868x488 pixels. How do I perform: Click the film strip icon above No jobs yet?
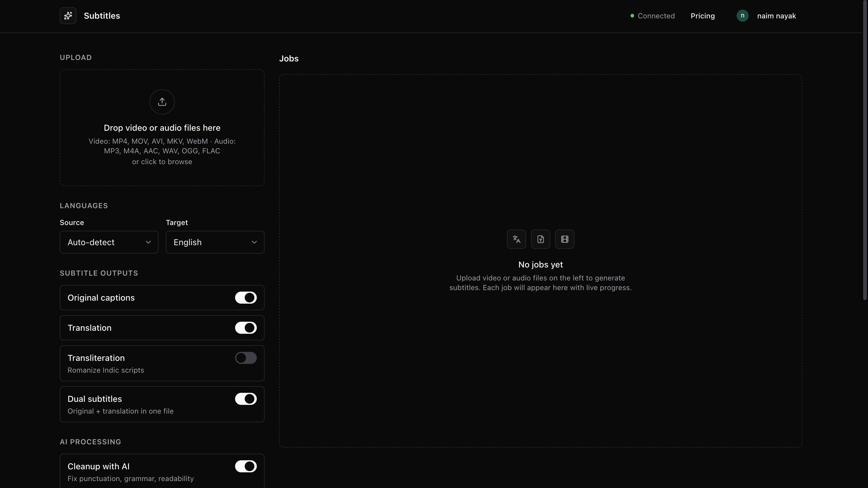[x=565, y=239]
